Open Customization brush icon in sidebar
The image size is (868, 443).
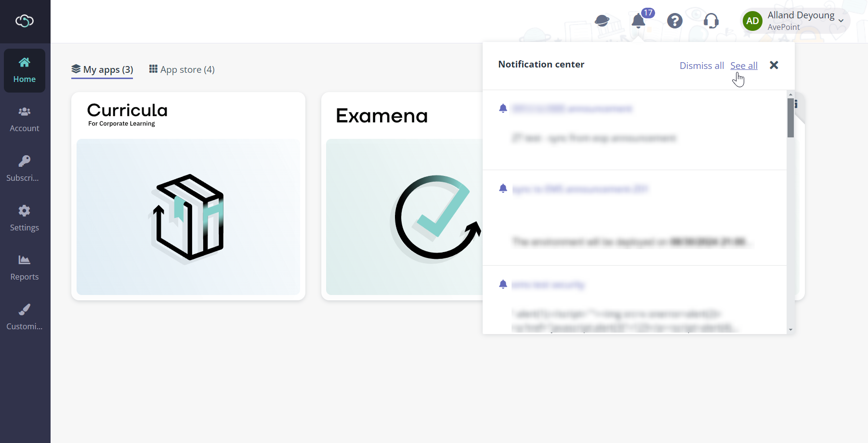point(25,317)
